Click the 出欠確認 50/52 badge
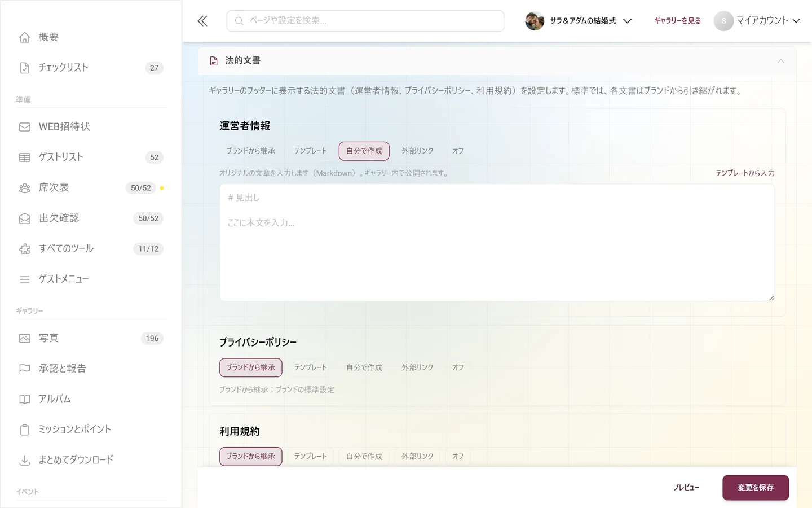This screenshot has width=812, height=508. point(148,218)
